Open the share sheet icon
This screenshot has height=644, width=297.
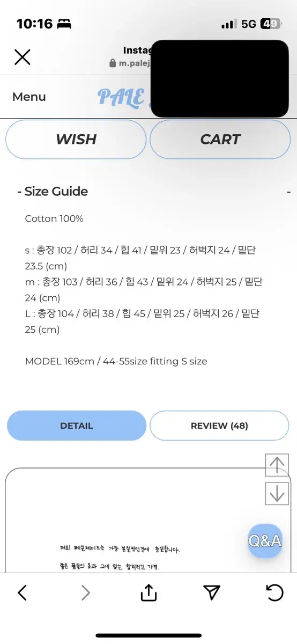(148, 592)
